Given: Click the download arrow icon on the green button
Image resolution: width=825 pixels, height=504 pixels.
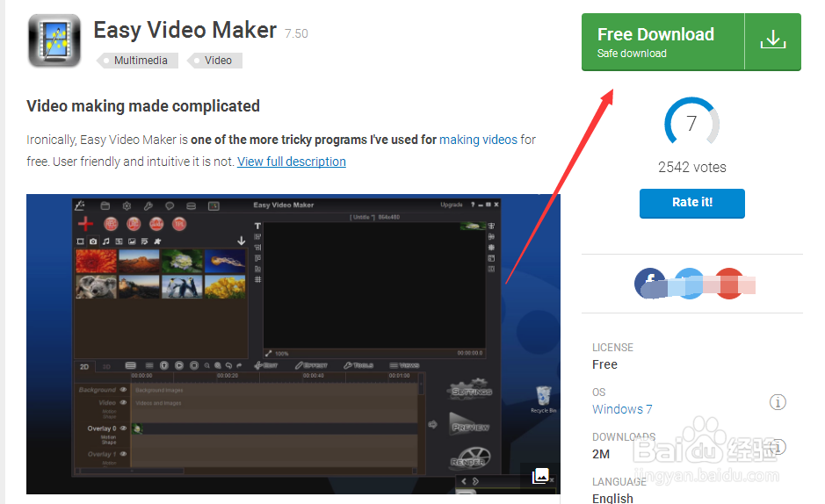Looking at the screenshot, I should coord(773,40).
